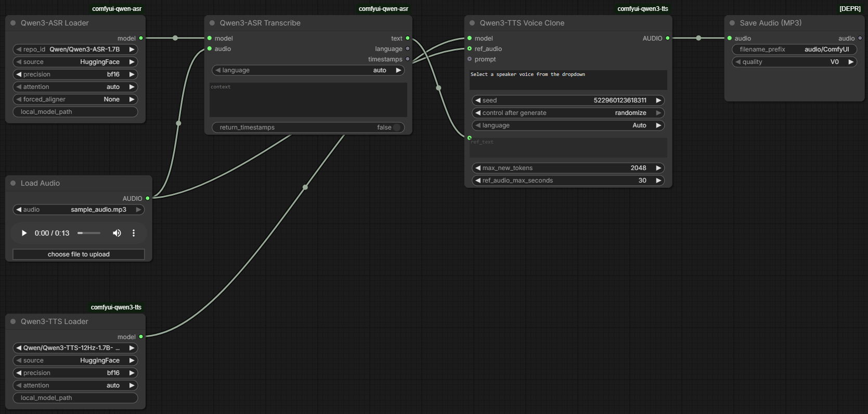Edit the filename_prefix field
The width and height of the screenshot is (868, 414).
[x=795, y=49]
